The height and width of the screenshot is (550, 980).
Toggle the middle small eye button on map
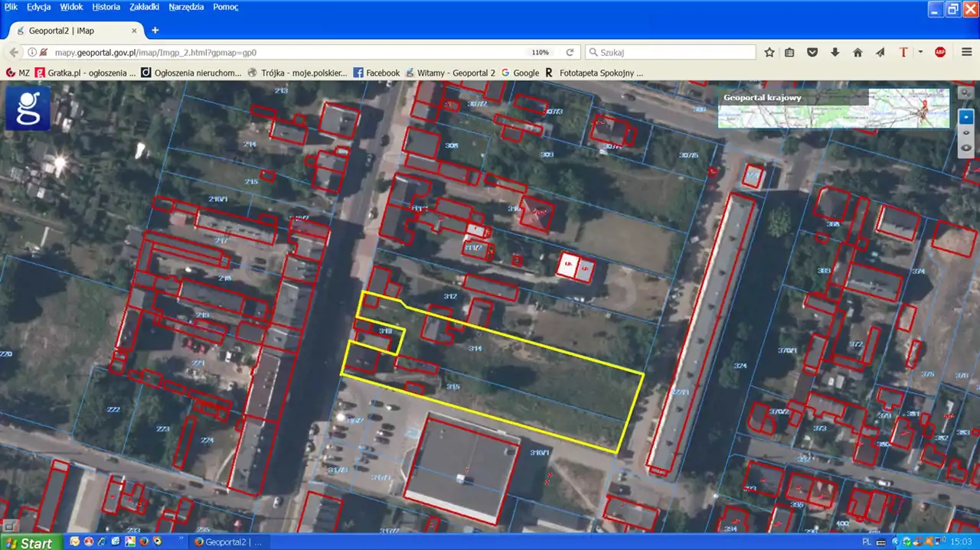click(x=966, y=133)
